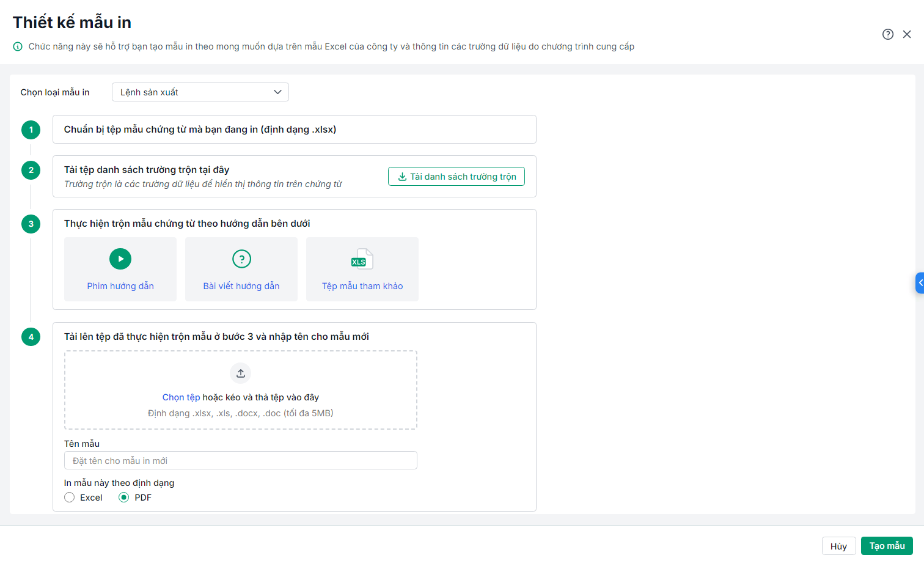The width and height of the screenshot is (924, 566).
Task: Open the "Tệp mẫu tham khảo" link
Action: coord(362,286)
